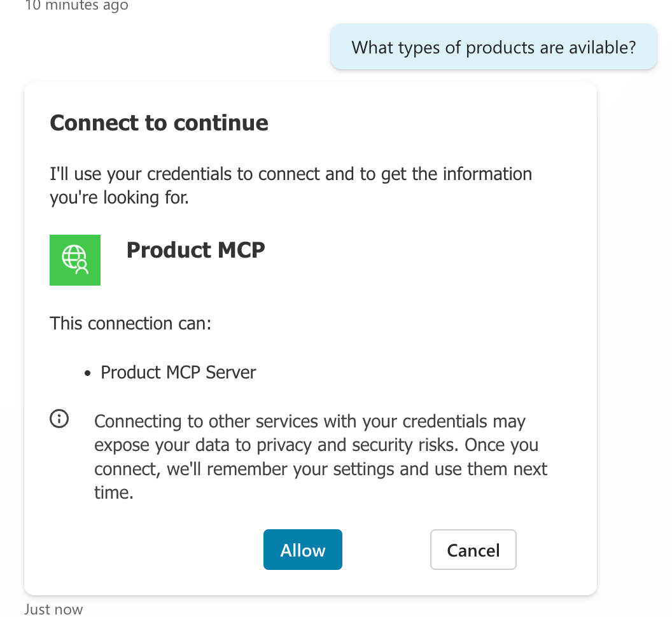Click the 'This connection can:' label
The image size is (672, 617).
click(x=130, y=323)
